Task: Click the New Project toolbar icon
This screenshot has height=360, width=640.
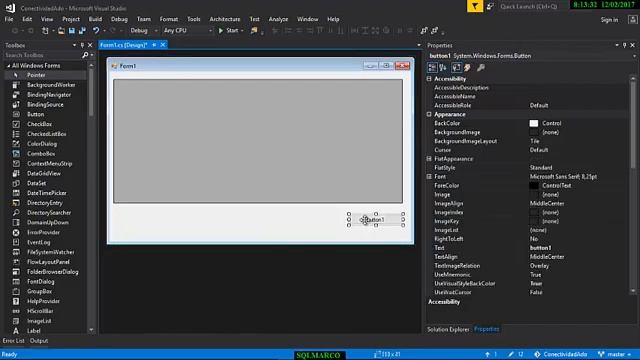Action: (x=45, y=31)
